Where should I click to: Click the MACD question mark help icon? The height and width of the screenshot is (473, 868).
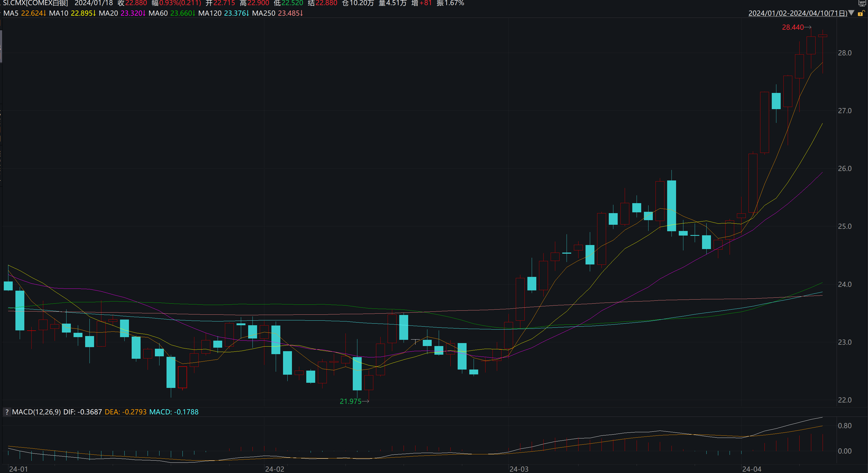(x=7, y=412)
